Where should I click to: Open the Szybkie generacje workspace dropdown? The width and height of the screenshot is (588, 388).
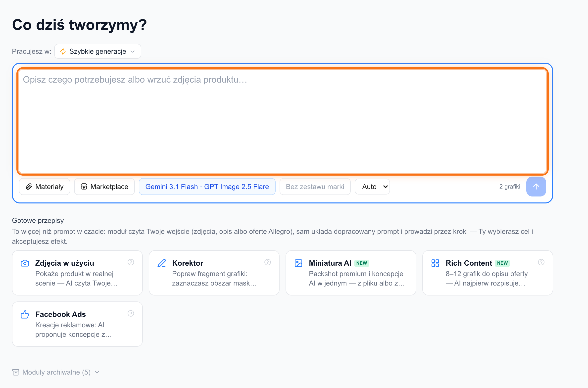[x=98, y=51]
